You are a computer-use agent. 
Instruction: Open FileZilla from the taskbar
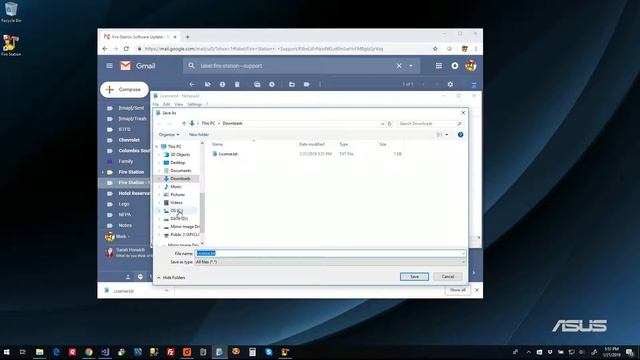pyautogui.click(x=171, y=352)
